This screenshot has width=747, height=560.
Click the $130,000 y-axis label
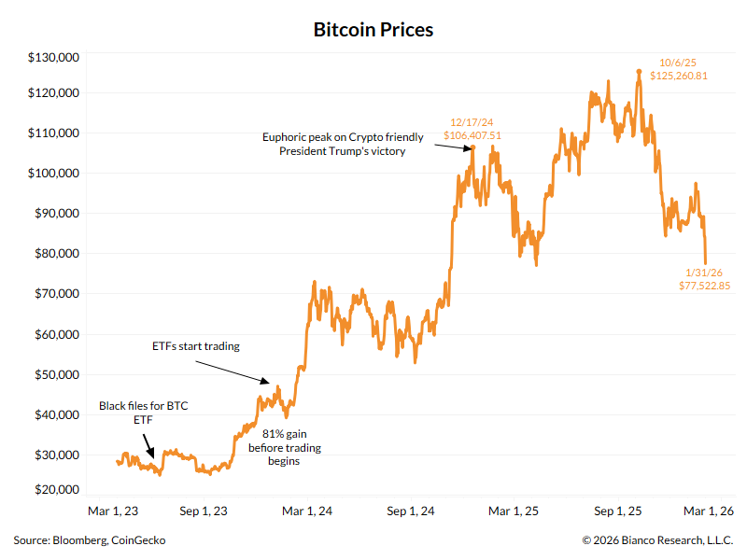tap(53, 58)
